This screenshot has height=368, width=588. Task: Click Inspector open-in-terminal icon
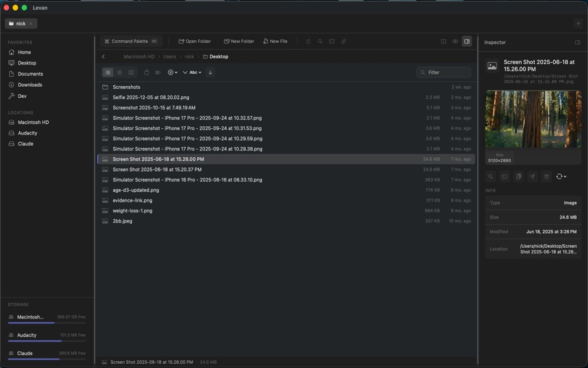point(504,177)
